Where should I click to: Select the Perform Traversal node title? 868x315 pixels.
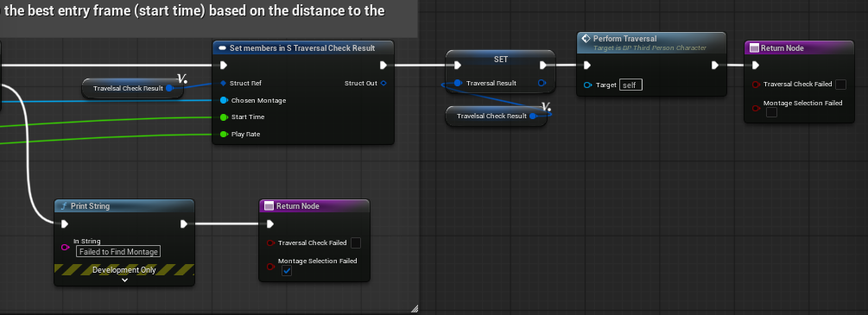pos(625,39)
